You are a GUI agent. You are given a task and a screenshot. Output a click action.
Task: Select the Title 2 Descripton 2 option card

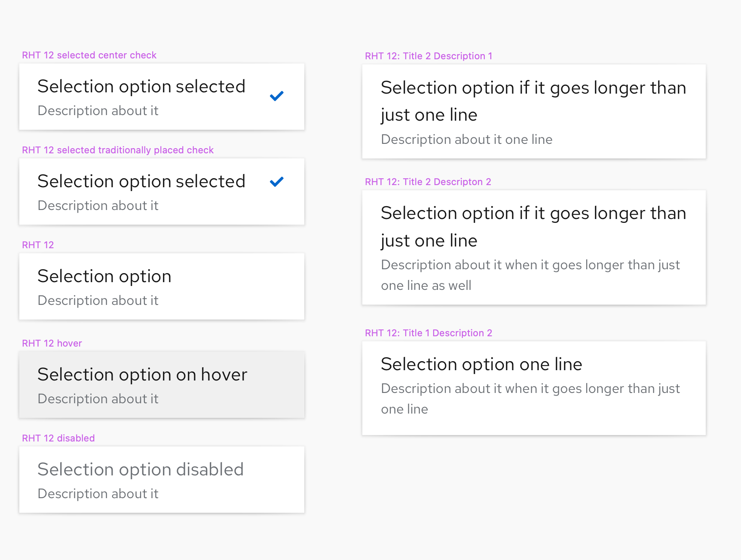[x=534, y=248]
